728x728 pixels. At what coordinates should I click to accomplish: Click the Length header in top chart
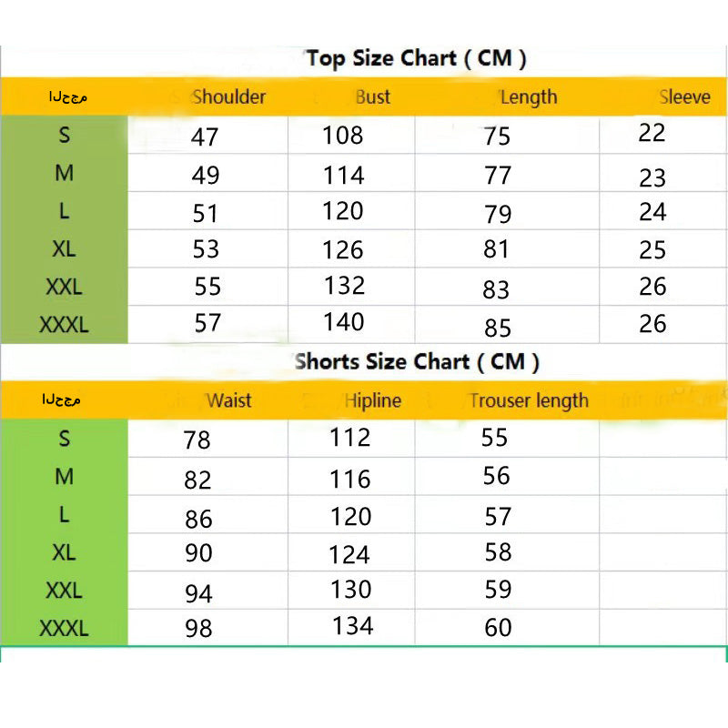click(x=528, y=97)
